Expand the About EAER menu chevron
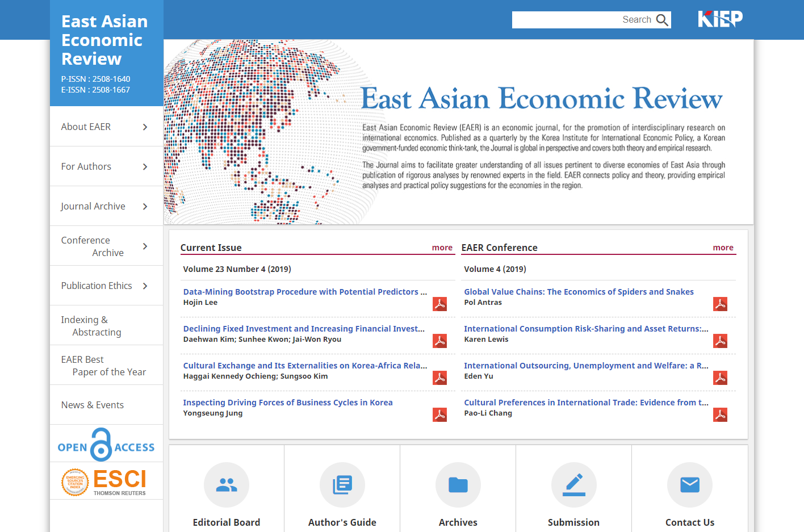Screen dimensions: 804x532 145,127
